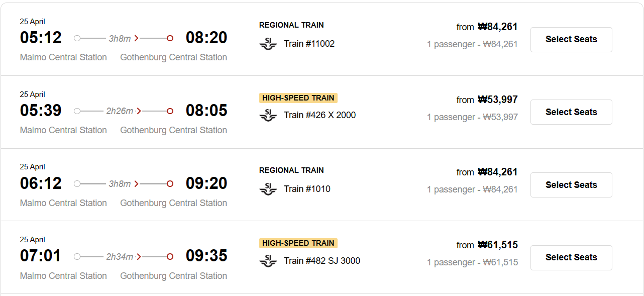Click HIGH-SPEED TRAIN badge of 07:01 train

point(298,243)
